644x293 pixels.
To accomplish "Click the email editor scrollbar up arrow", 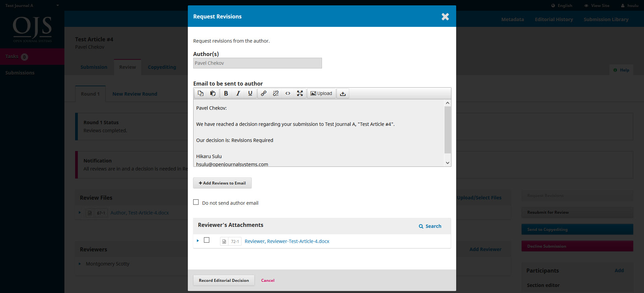I will (447, 103).
